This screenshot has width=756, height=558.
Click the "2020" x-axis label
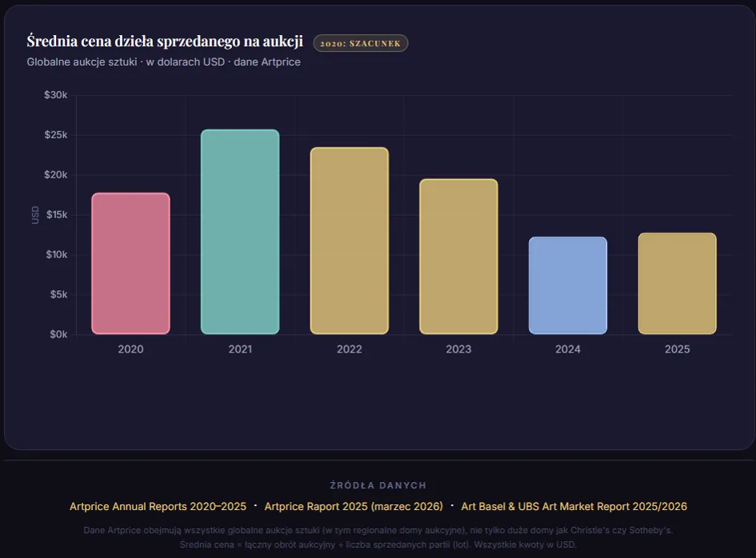tap(130, 349)
